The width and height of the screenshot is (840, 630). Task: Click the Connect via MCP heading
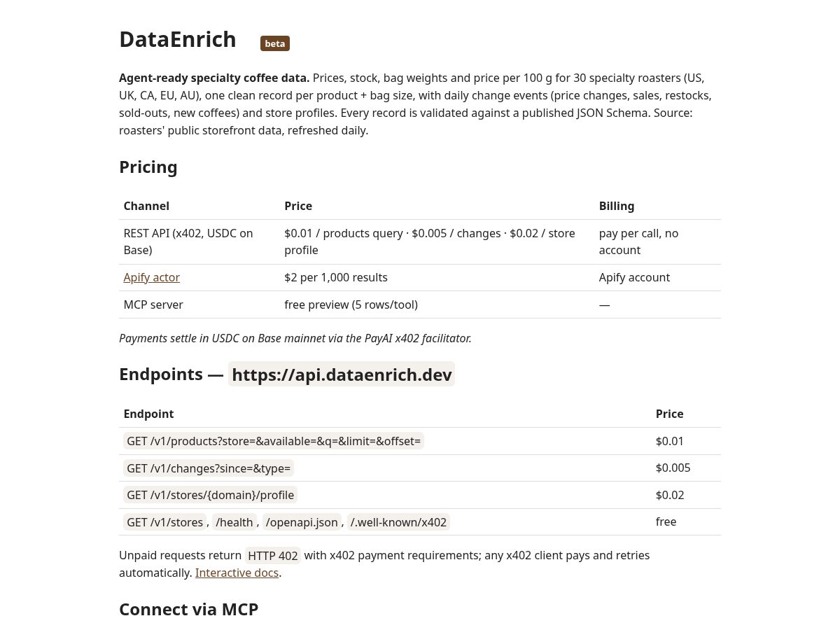189,609
